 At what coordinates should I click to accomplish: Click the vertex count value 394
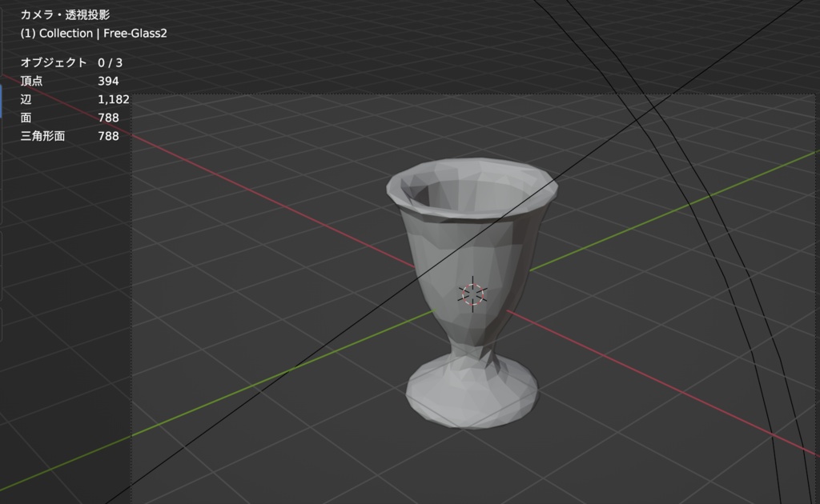108,81
